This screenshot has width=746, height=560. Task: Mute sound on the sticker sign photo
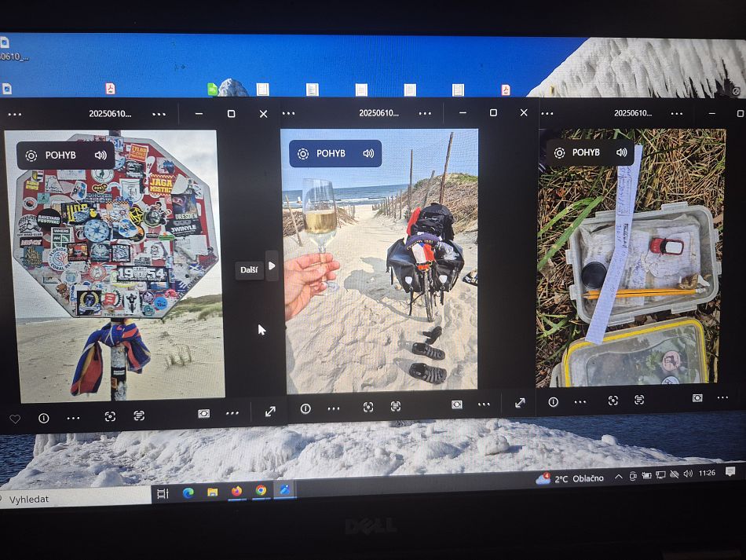tap(101, 156)
